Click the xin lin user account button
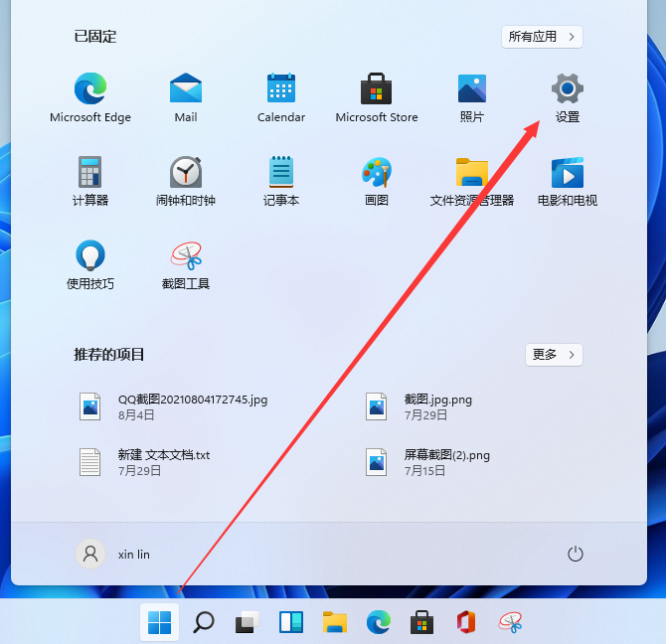The height and width of the screenshot is (644, 666). click(x=113, y=554)
